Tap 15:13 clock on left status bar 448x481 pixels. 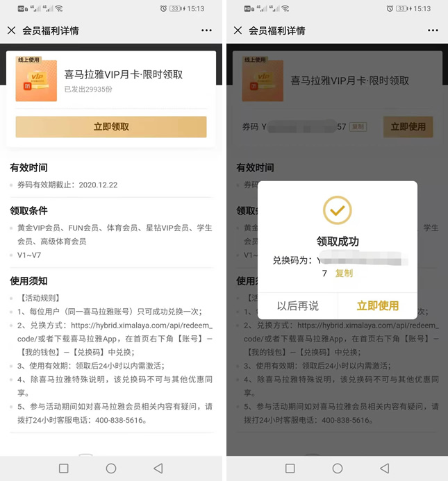click(196, 8)
